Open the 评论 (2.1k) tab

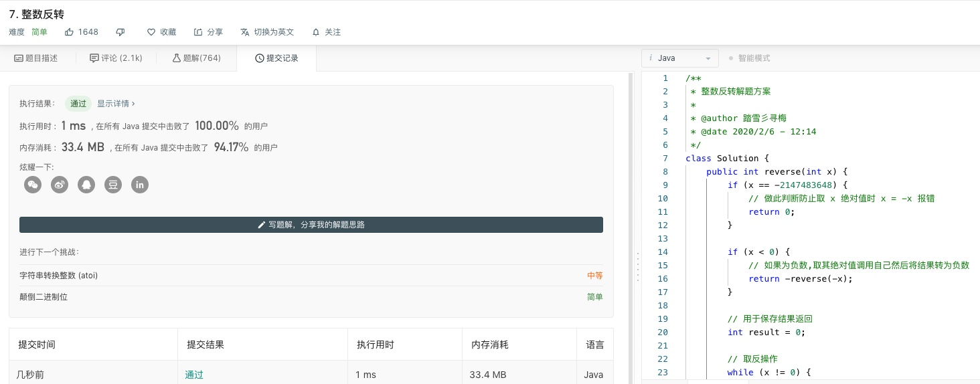(x=116, y=58)
